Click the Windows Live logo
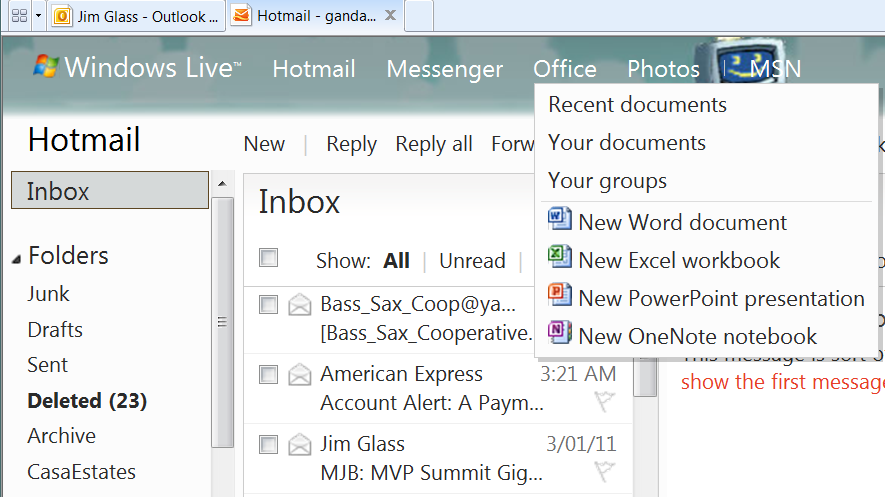The width and height of the screenshot is (885, 497). [x=137, y=68]
